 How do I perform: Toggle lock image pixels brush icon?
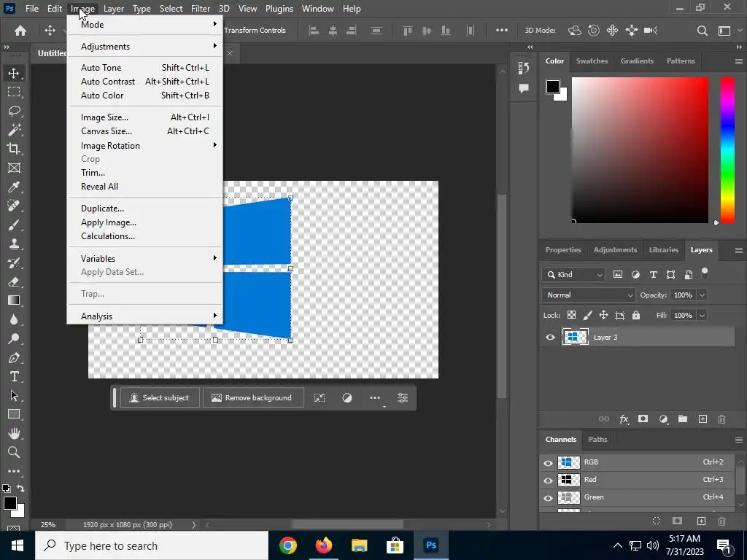tap(588, 315)
